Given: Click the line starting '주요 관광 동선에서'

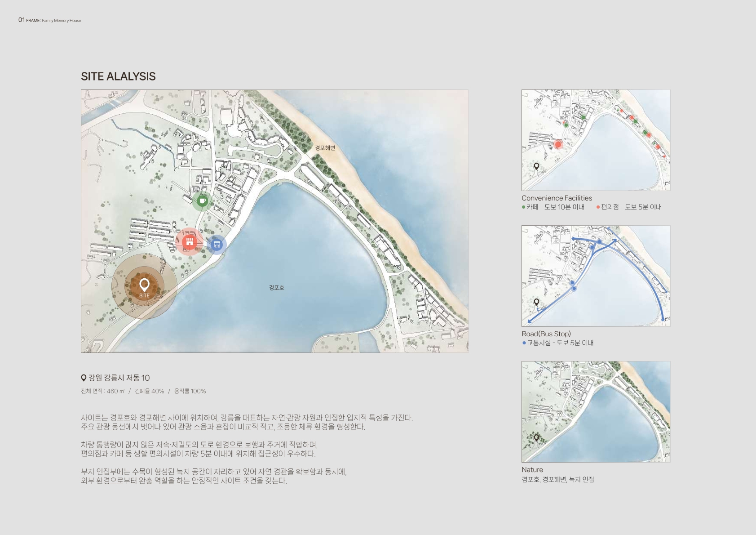Looking at the screenshot, I should [223, 427].
